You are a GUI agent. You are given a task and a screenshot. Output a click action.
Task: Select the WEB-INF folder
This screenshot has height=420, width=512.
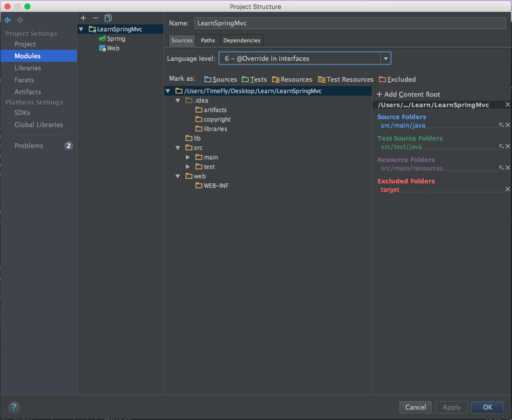point(212,186)
